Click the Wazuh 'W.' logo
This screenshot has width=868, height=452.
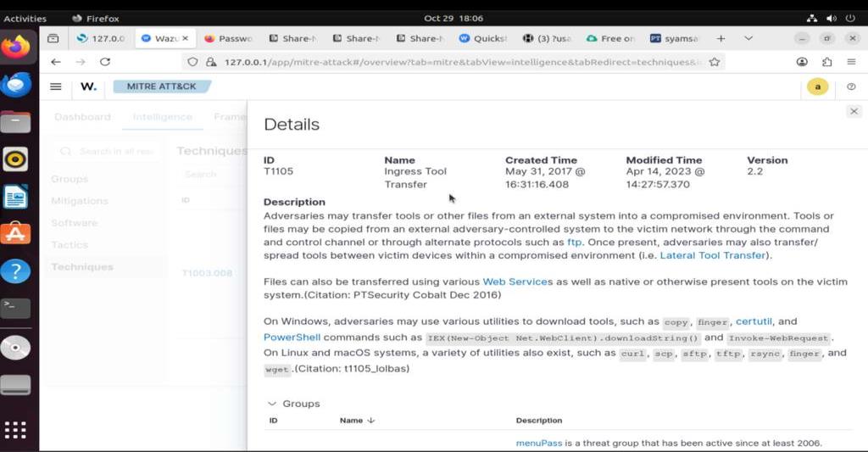88,86
